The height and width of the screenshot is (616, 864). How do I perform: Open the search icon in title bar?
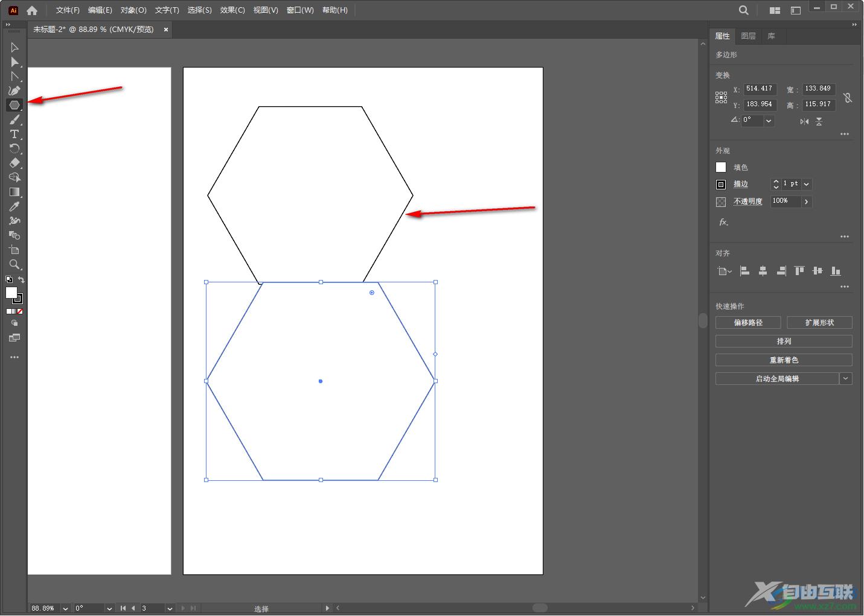(x=744, y=10)
